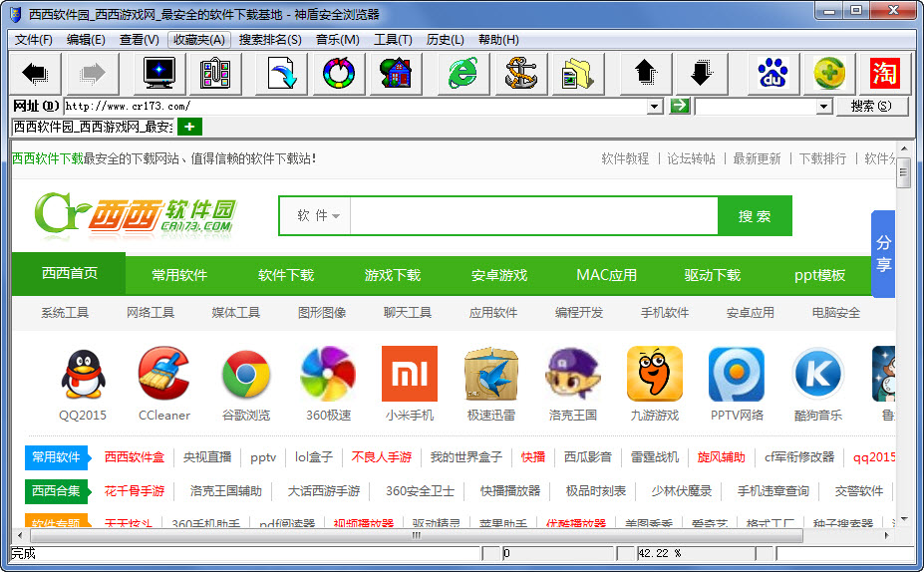Open the 编程开发 subcategory link
Image resolution: width=924 pixels, height=572 pixels.
tap(579, 312)
